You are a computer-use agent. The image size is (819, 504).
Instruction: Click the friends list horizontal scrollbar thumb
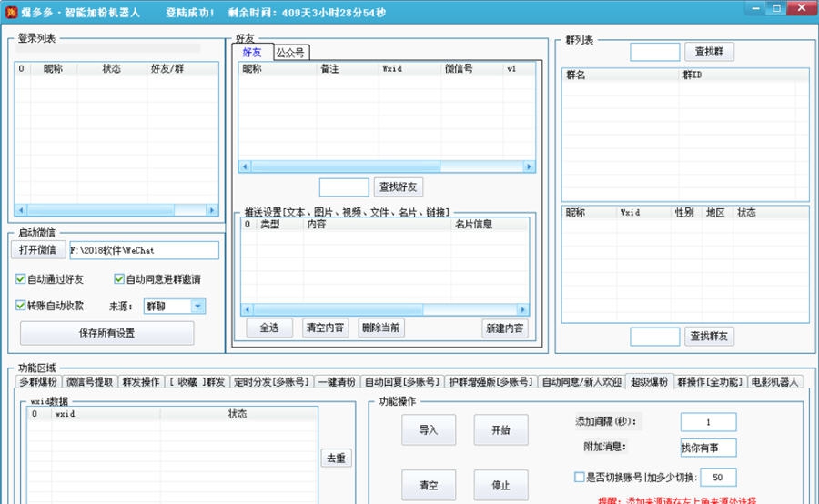tap(346, 166)
